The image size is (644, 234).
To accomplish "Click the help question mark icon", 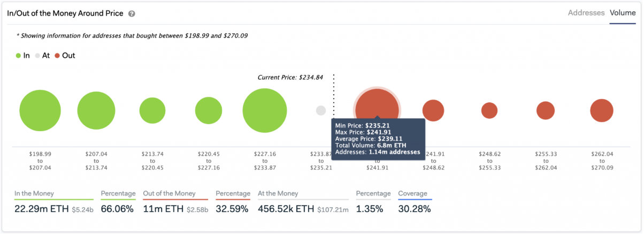I will pyautogui.click(x=132, y=13).
